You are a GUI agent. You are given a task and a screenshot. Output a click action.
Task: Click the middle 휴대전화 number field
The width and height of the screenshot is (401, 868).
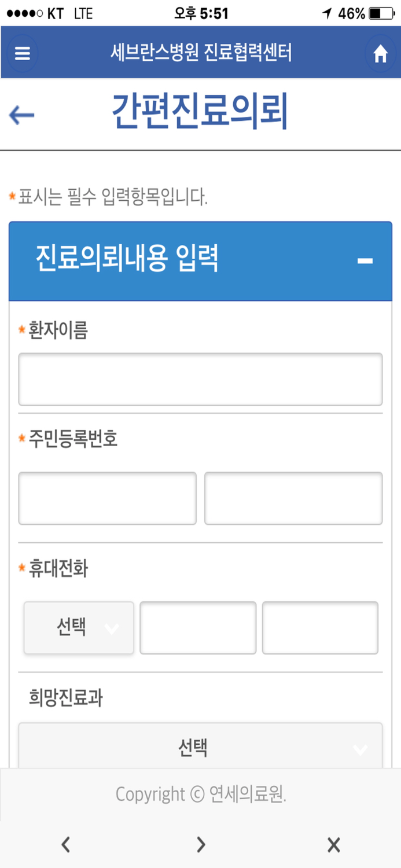coord(198,628)
